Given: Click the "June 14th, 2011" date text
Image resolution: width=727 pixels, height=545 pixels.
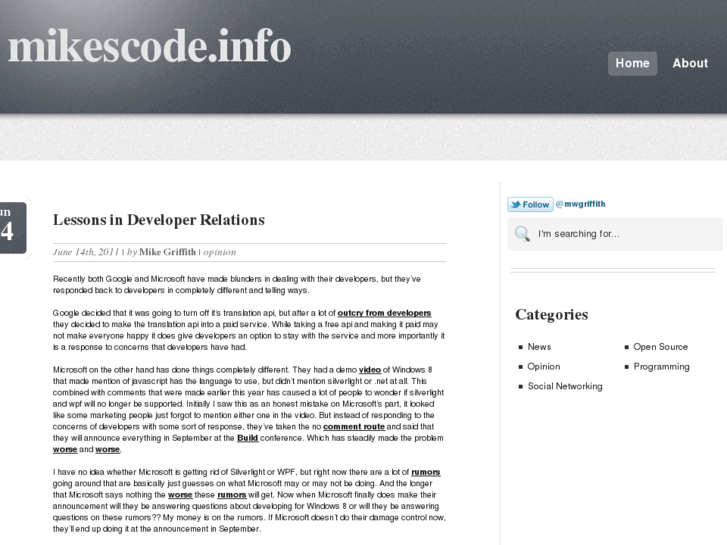Looking at the screenshot, I should tap(86, 252).
